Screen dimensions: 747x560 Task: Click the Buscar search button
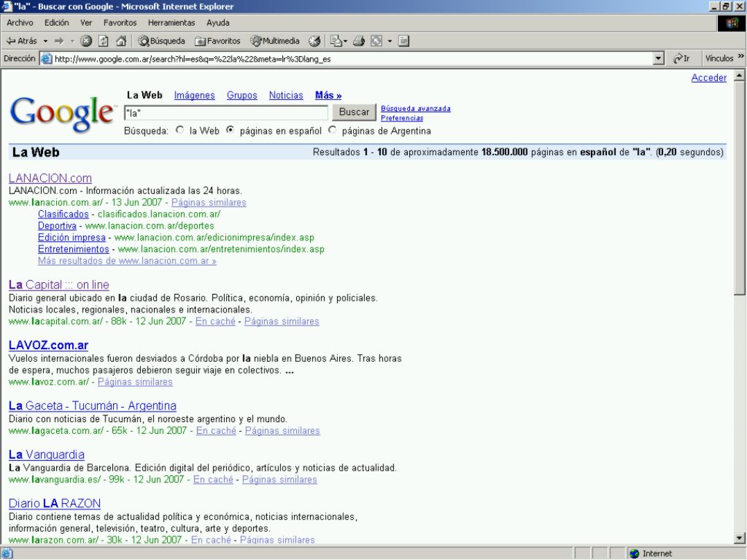(354, 112)
